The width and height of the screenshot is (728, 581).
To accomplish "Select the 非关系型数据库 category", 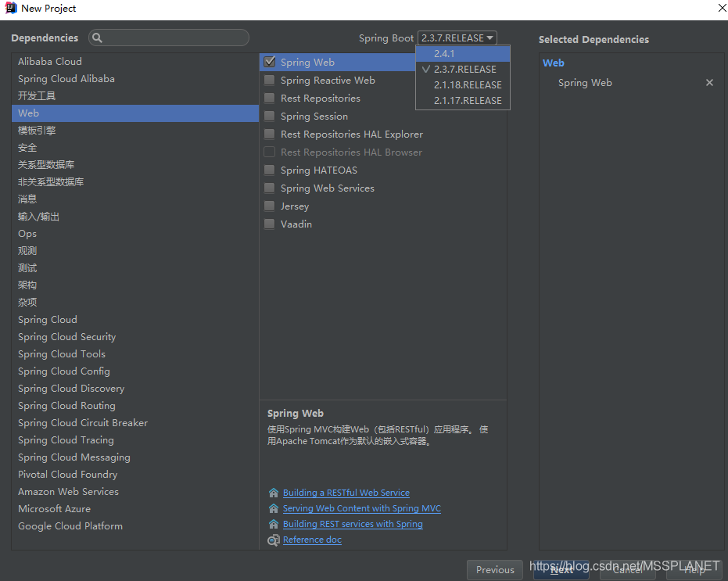I will (135, 182).
